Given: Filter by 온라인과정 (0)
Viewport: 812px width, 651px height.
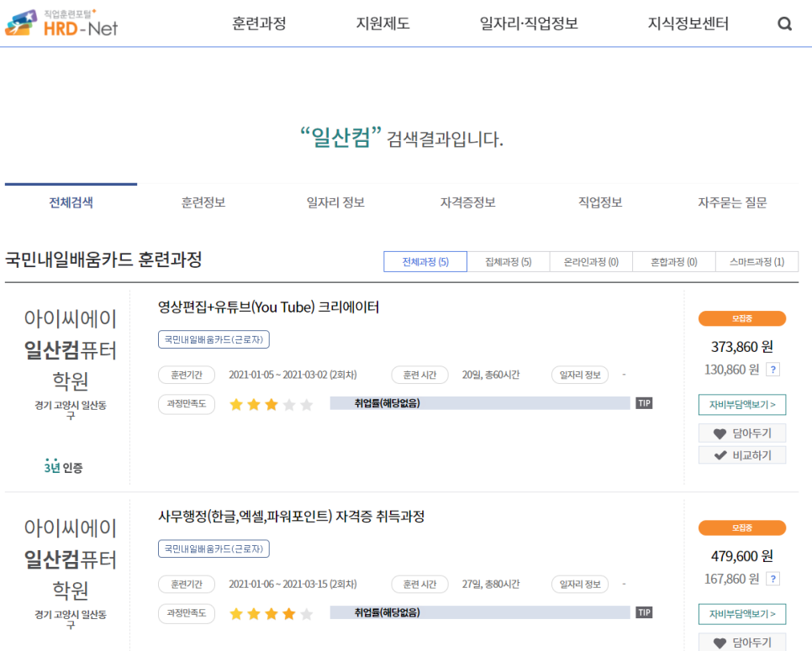Looking at the screenshot, I should (591, 262).
